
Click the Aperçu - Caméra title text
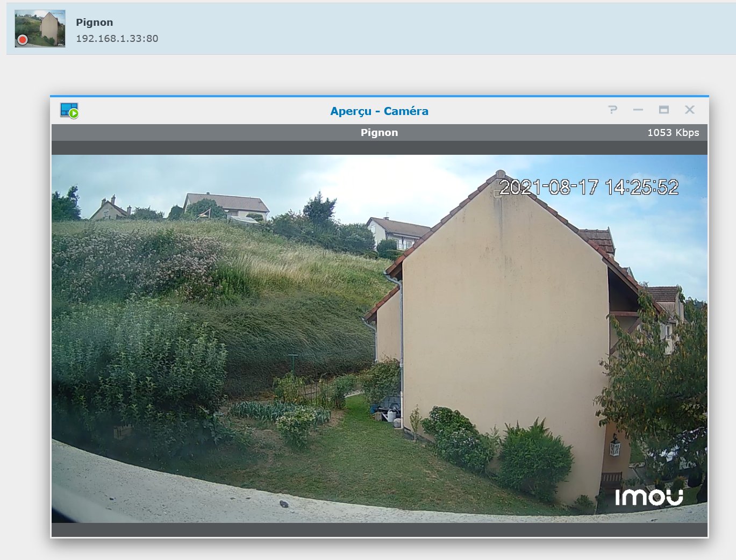click(x=380, y=111)
